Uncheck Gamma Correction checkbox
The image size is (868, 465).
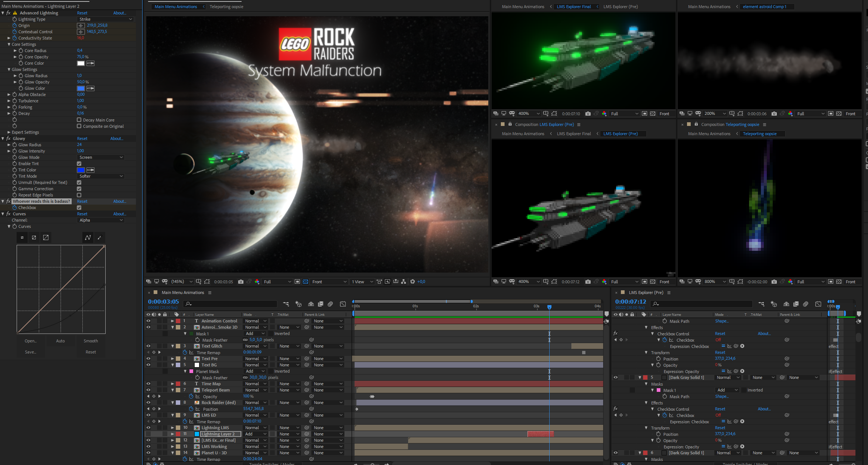[79, 189]
